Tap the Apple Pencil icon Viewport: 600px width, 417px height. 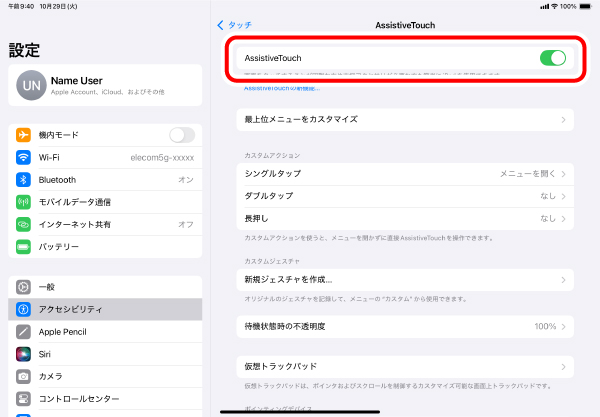(x=23, y=332)
